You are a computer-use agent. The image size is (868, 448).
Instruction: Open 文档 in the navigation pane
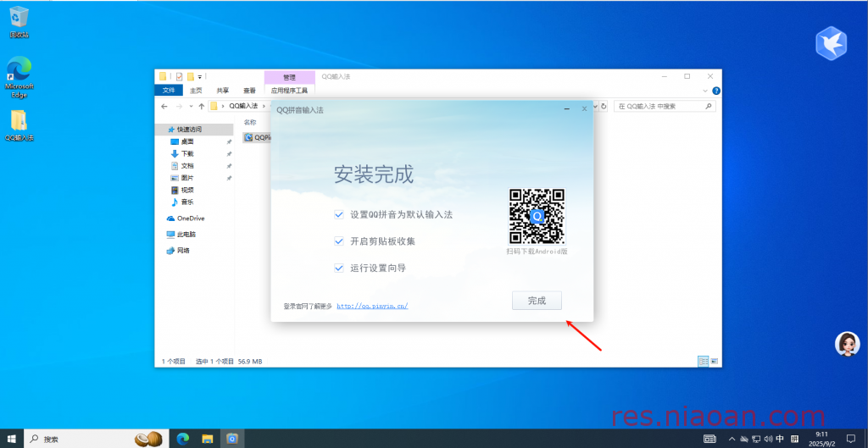(x=187, y=166)
